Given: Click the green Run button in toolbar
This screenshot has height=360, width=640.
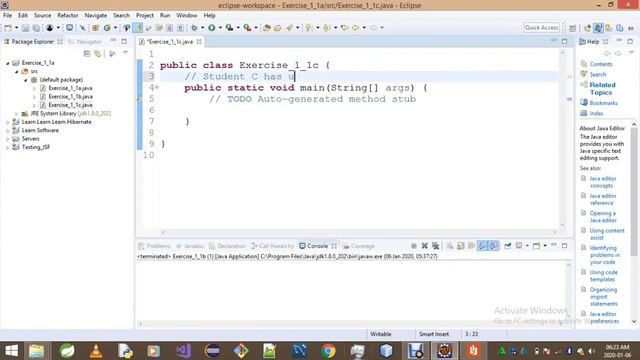Looking at the screenshot, I should [211, 28].
